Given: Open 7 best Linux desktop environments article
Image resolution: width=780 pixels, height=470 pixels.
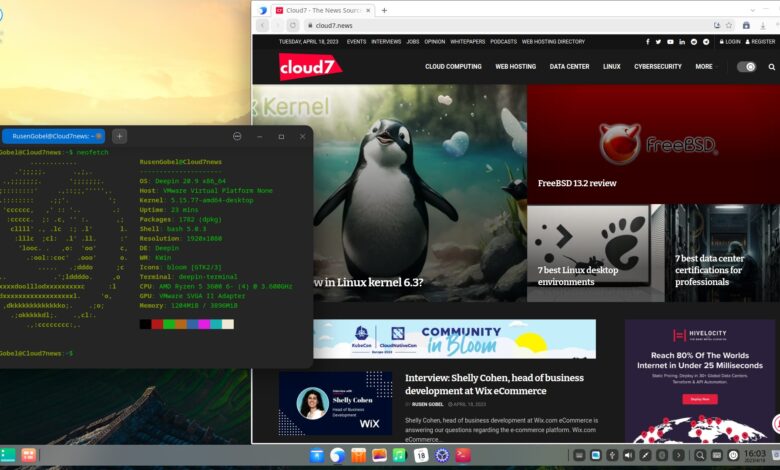Looking at the screenshot, I should [x=578, y=276].
